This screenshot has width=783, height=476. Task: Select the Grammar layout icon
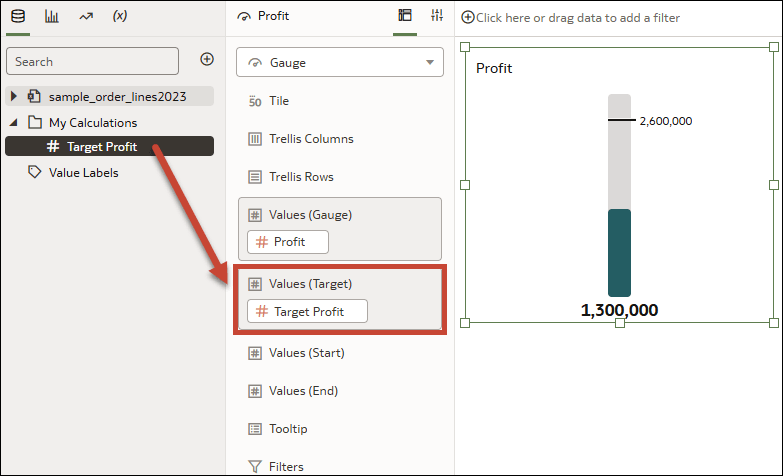(405, 16)
